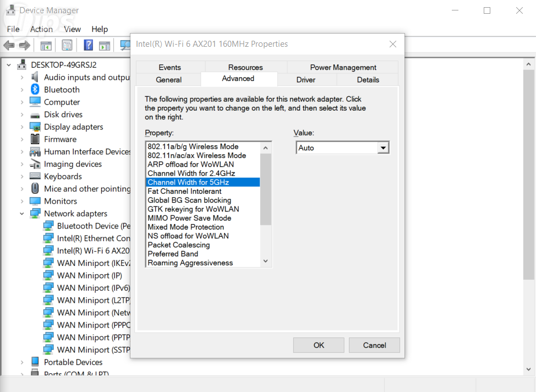
Task: Switch to the Resources tab
Action: [x=245, y=67]
